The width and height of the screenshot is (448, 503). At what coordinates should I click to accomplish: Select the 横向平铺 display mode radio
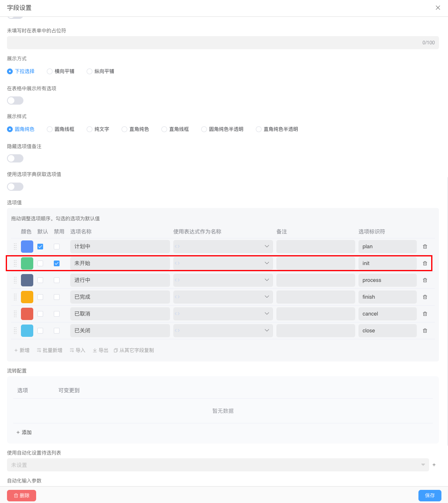pyautogui.click(x=50, y=71)
